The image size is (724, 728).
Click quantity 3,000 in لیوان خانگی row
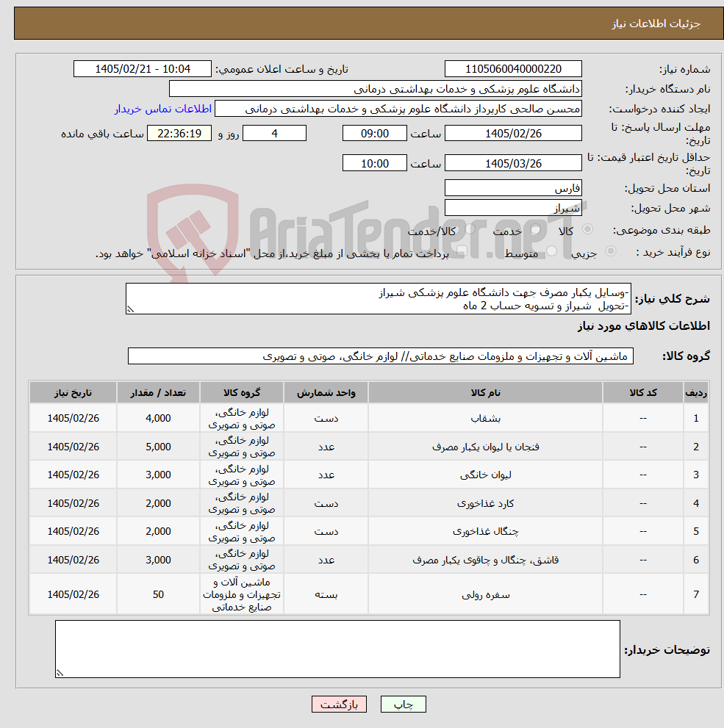pyautogui.click(x=158, y=475)
